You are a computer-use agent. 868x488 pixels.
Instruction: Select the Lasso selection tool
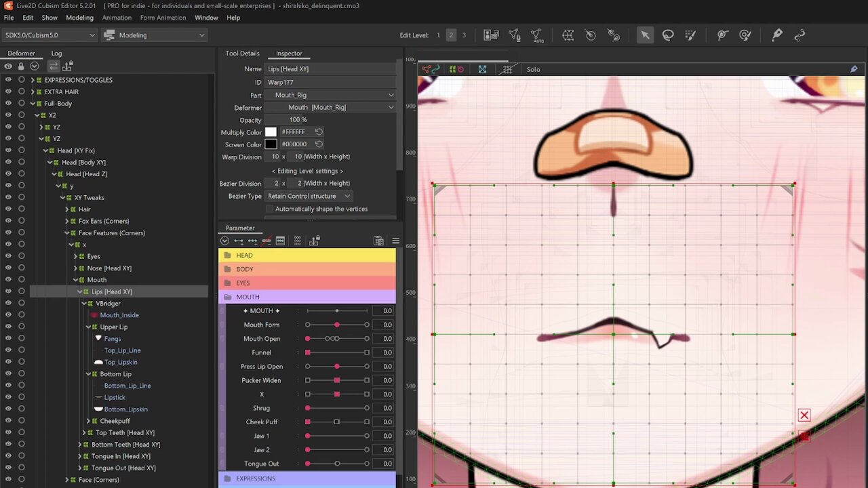pos(668,35)
